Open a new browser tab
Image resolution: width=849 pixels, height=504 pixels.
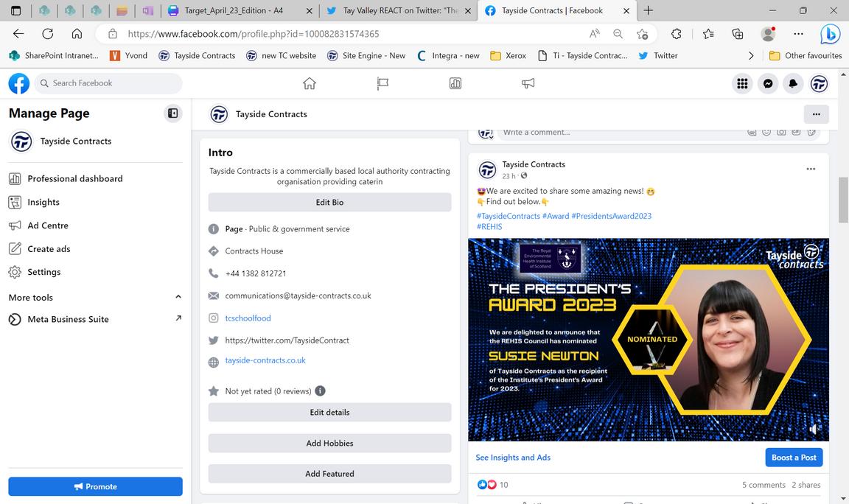(648, 10)
